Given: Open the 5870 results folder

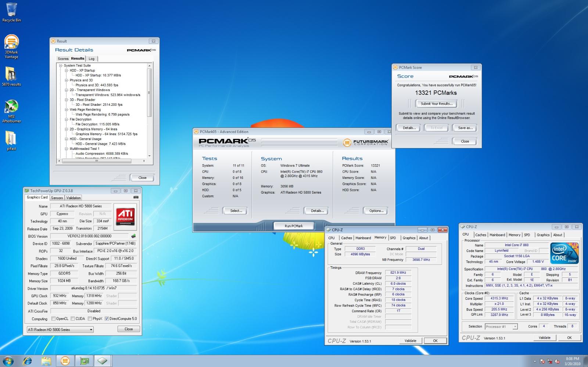Looking at the screenshot, I should (x=11, y=76).
